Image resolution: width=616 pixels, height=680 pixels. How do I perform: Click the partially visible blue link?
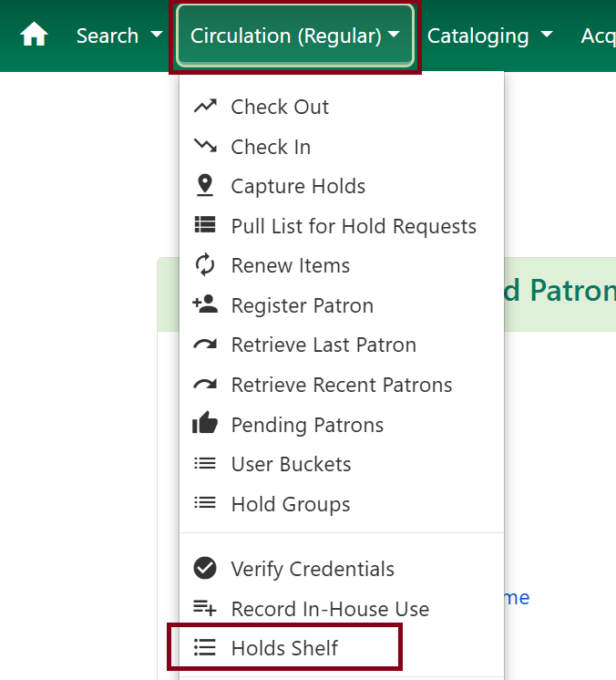tap(516, 597)
